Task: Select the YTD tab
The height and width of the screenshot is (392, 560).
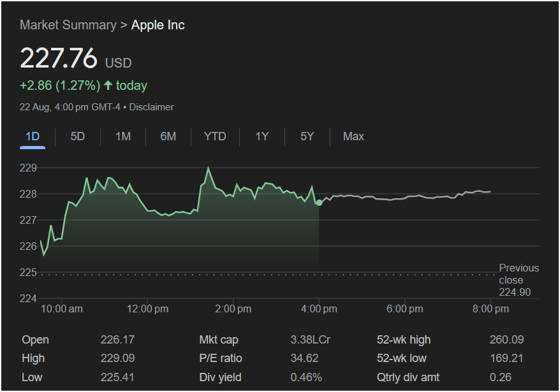Action: (x=215, y=136)
